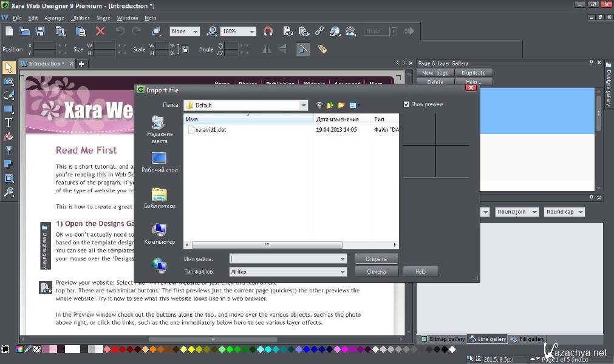Pick the Text tool

point(9,123)
